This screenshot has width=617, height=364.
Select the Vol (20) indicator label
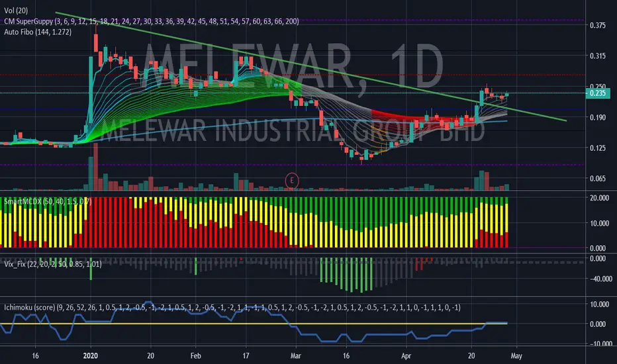pyautogui.click(x=16, y=11)
